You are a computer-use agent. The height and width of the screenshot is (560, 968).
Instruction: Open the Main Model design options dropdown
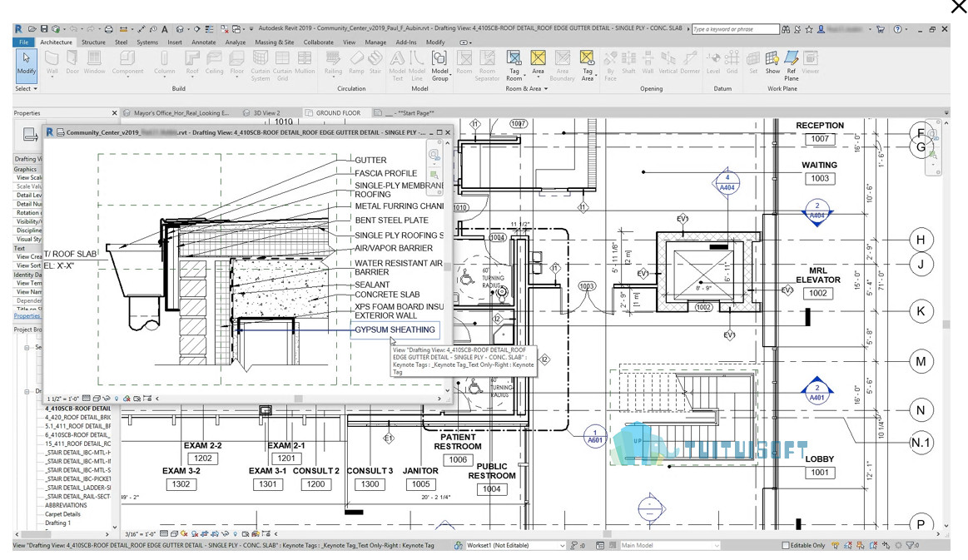[x=670, y=545]
